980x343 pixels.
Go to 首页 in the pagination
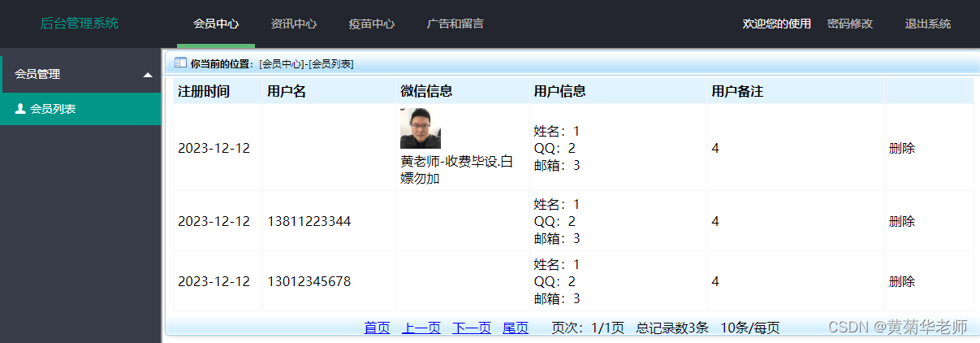click(377, 328)
